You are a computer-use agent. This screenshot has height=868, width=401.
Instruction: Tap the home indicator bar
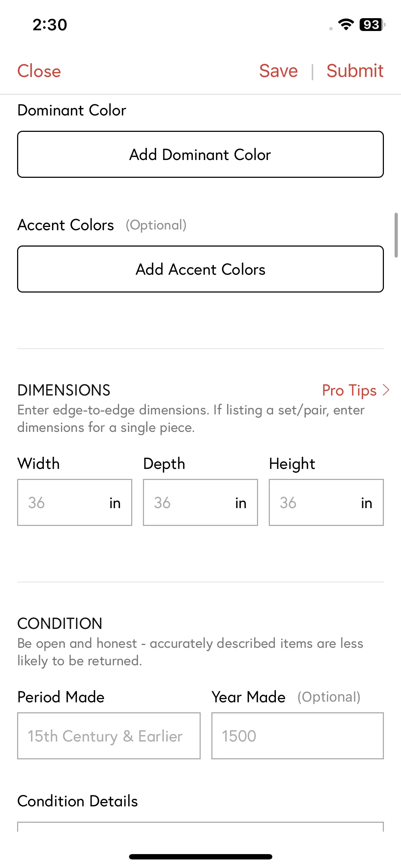pyautogui.click(x=200, y=857)
